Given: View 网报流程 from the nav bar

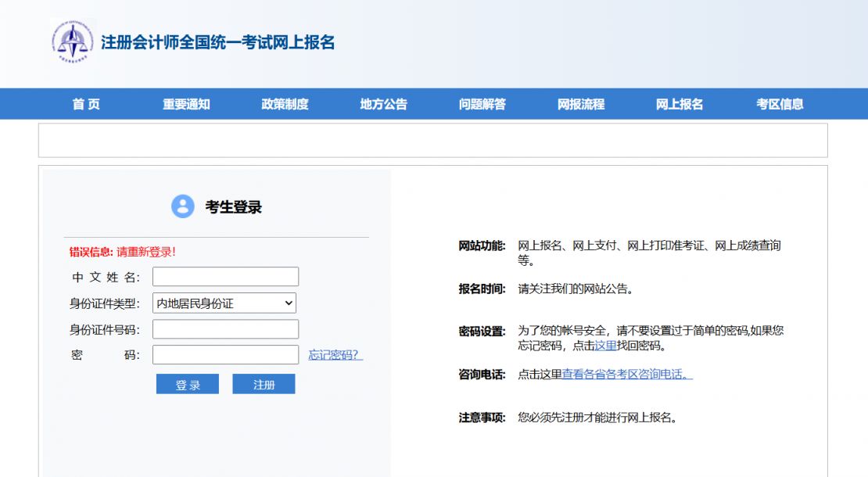Looking at the screenshot, I should coord(581,104).
